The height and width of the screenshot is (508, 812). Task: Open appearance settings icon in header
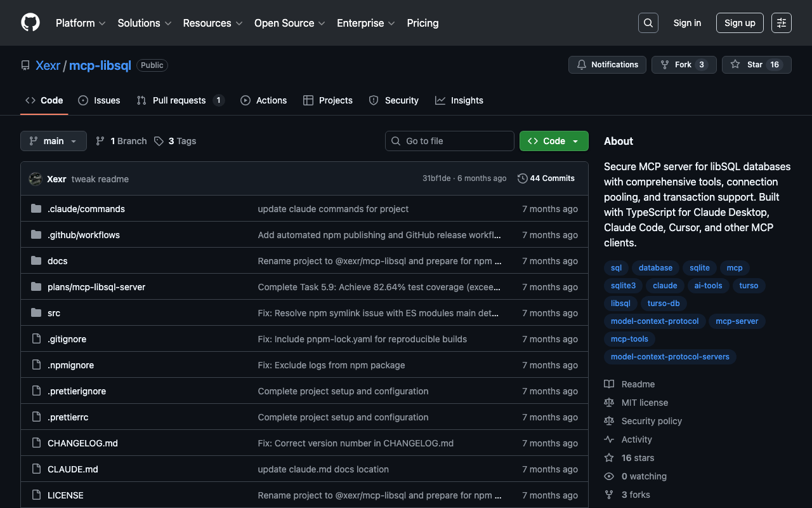781,23
